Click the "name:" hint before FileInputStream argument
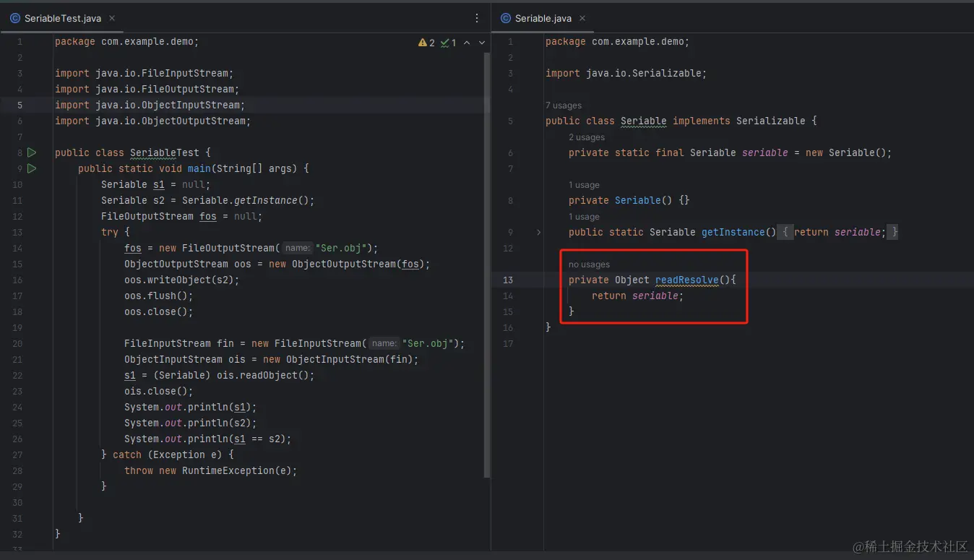This screenshot has width=974, height=560. [384, 343]
